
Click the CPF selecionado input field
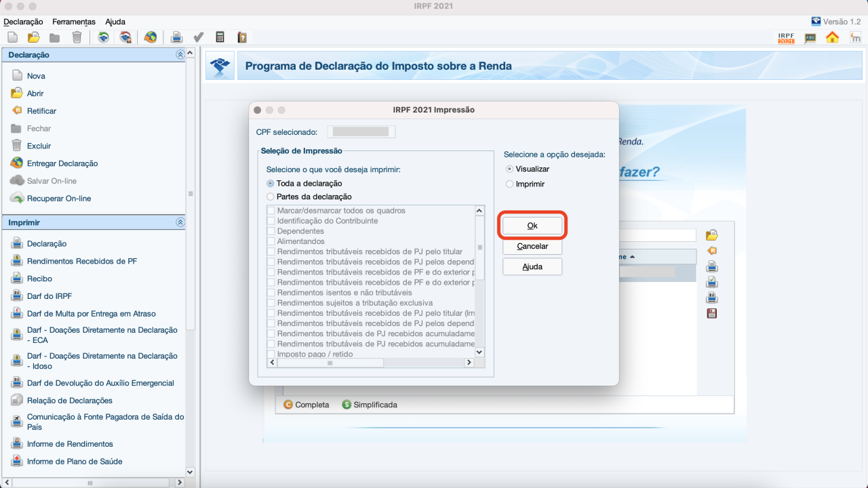(361, 131)
